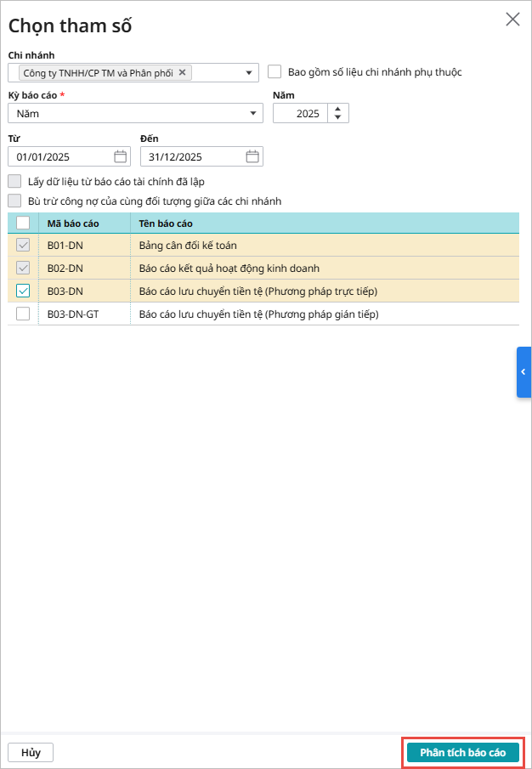Screen dimensions: 532x769
Task: Click the Tên báo cáo column header
Action: coord(166,223)
